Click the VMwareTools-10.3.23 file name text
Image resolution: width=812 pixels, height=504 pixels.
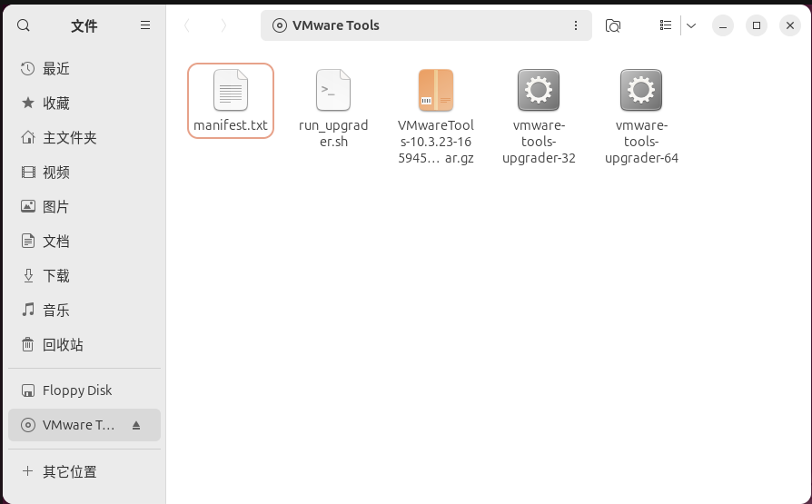pyautogui.click(x=436, y=142)
